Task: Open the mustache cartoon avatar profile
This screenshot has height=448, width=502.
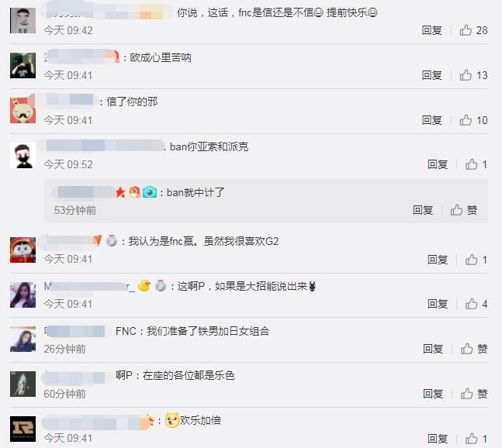Action: point(23,111)
